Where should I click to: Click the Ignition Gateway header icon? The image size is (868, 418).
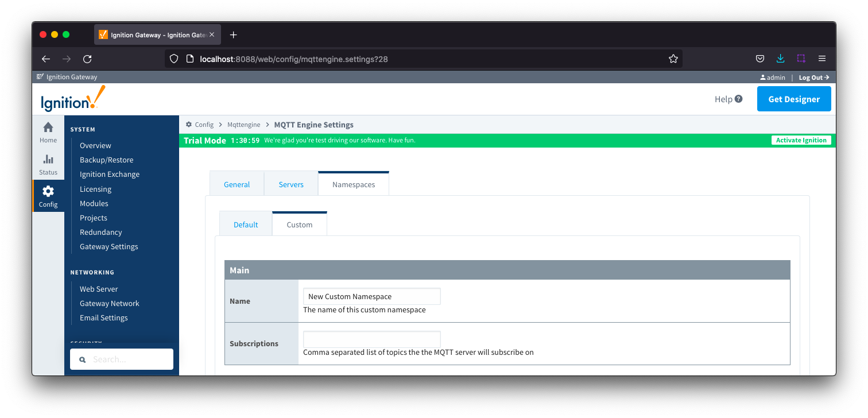pyautogui.click(x=40, y=77)
